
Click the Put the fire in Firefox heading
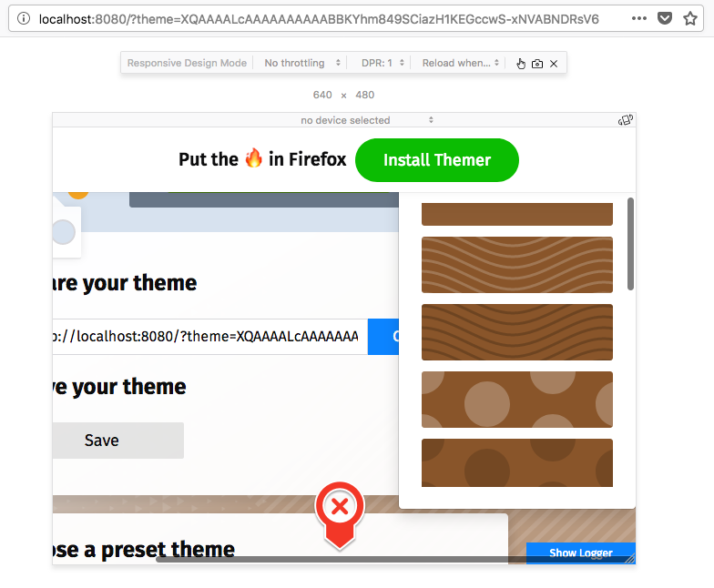(262, 159)
